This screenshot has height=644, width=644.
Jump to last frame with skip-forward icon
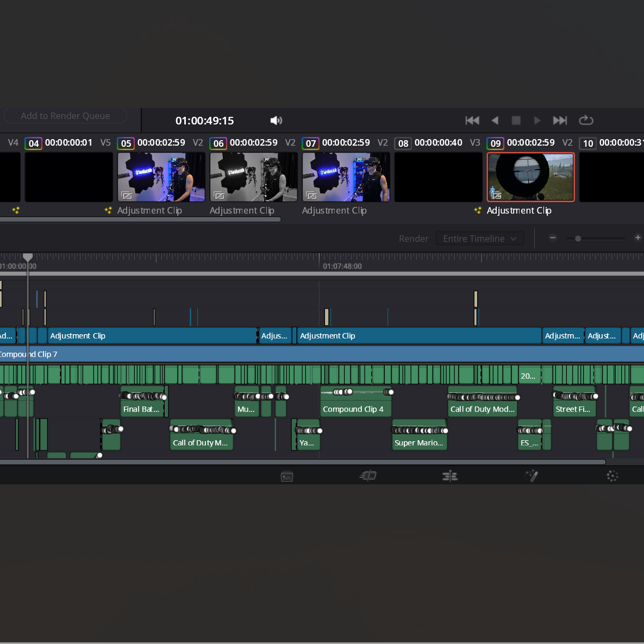point(560,120)
